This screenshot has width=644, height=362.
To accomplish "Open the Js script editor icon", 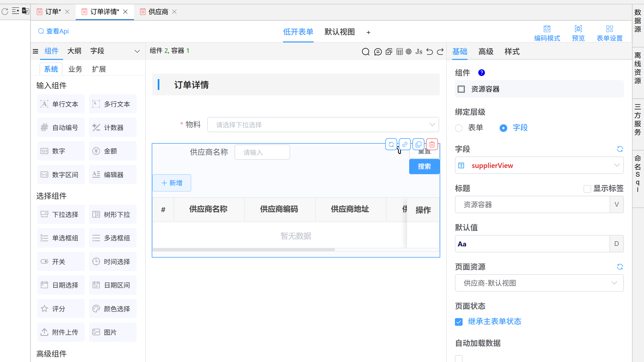I will (419, 52).
